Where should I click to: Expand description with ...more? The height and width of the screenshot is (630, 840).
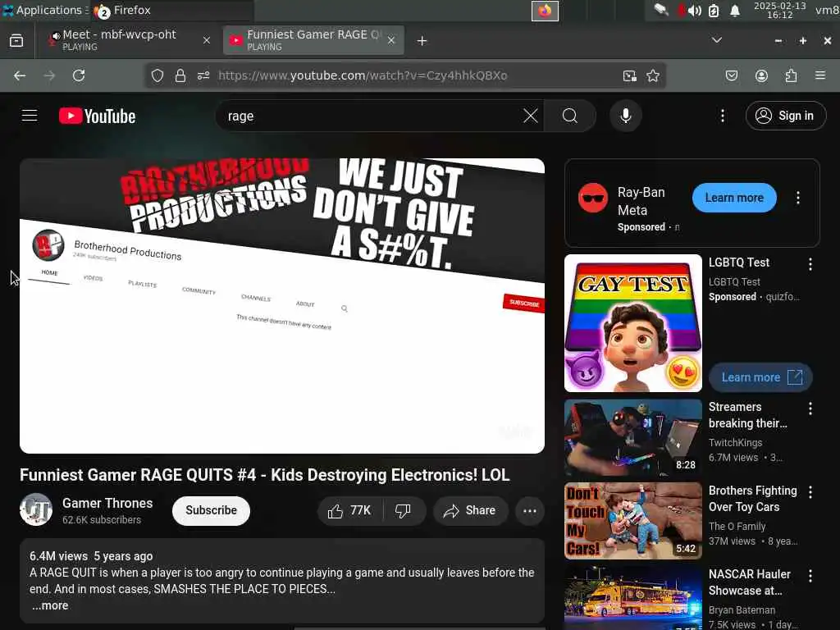tap(50, 605)
